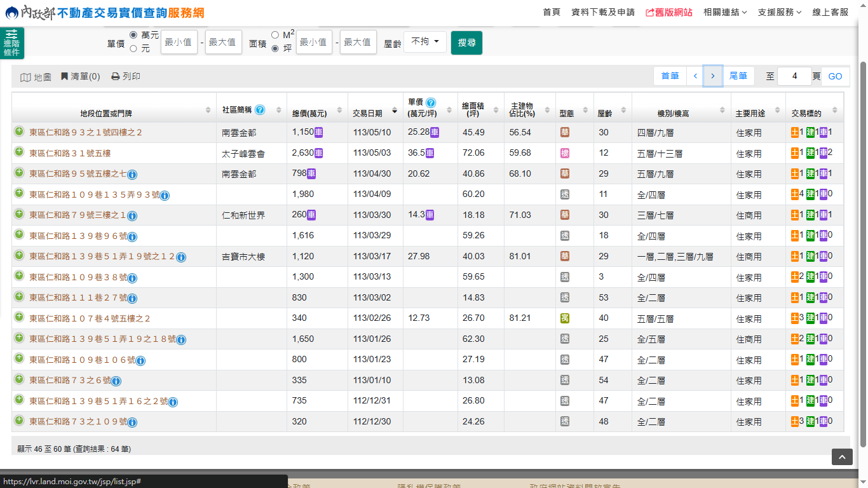Image resolution: width=868 pixels, height=488 pixels.
Task: Open the 線上客服 menu item
Action: (831, 12)
